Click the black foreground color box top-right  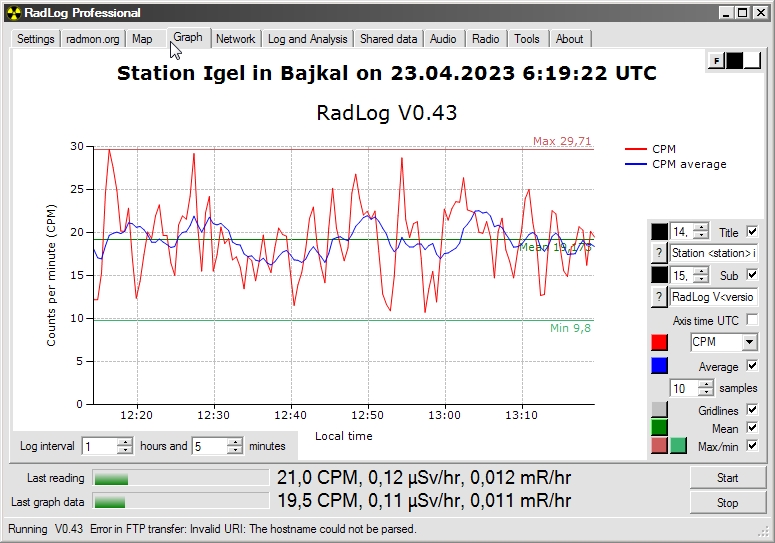tap(734, 61)
